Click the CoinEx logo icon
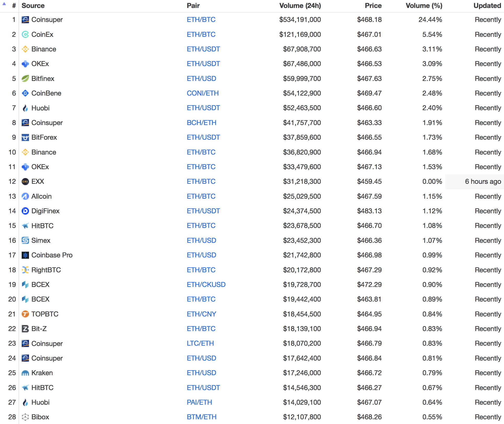The height and width of the screenshot is (424, 504). coord(25,34)
